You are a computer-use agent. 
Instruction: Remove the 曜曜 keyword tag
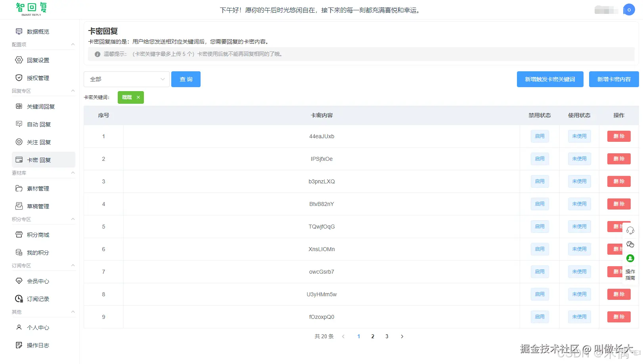tap(138, 97)
